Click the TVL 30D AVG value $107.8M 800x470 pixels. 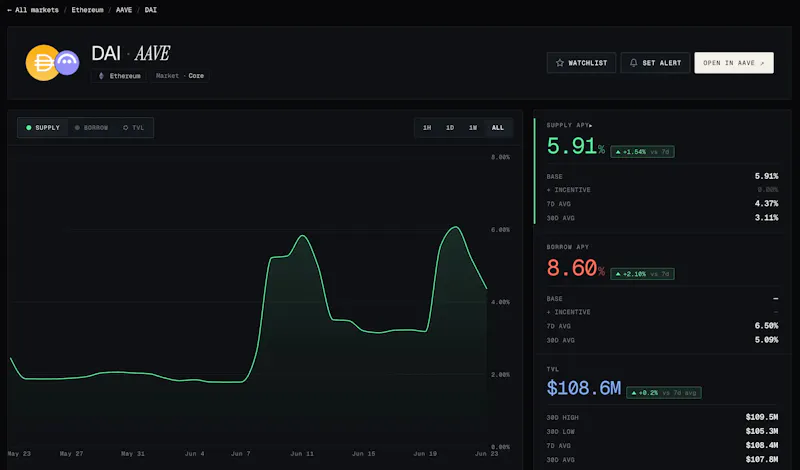click(x=762, y=460)
